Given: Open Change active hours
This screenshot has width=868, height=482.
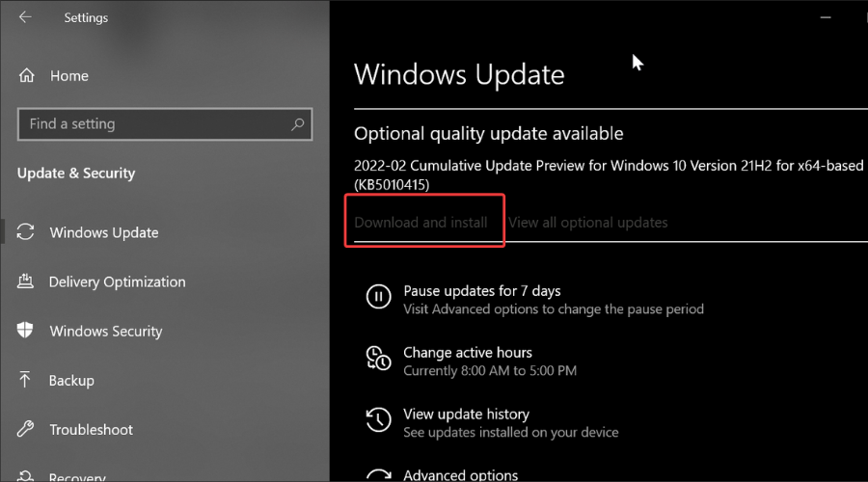Looking at the screenshot, I should point(467,353).
